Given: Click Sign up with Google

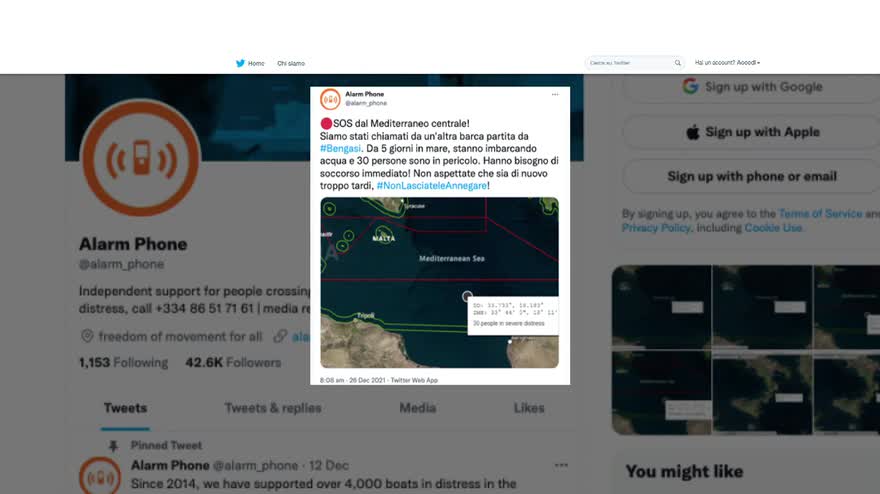Looking at the screenshot, I should 751,87.
